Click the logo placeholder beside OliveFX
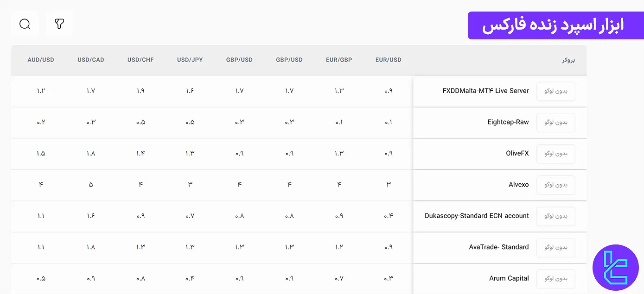This screenshot has height=294, width=644. [x=555, y=154]
